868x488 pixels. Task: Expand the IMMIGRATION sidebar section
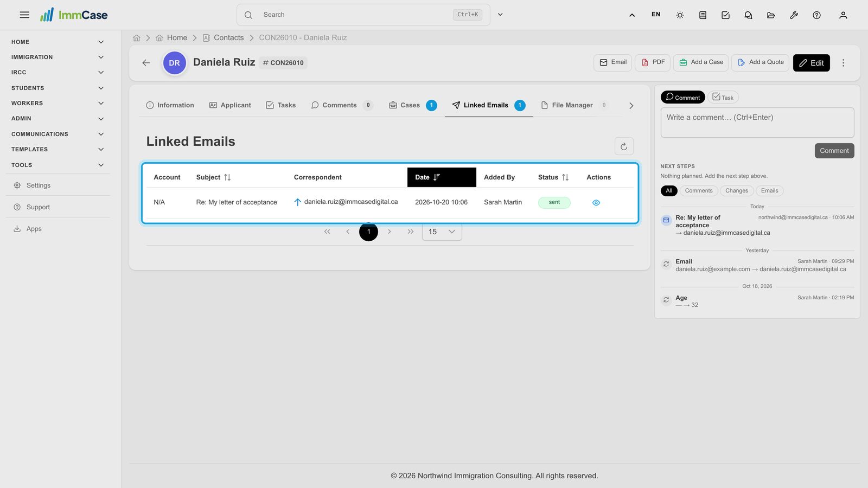tap(58, 57)
